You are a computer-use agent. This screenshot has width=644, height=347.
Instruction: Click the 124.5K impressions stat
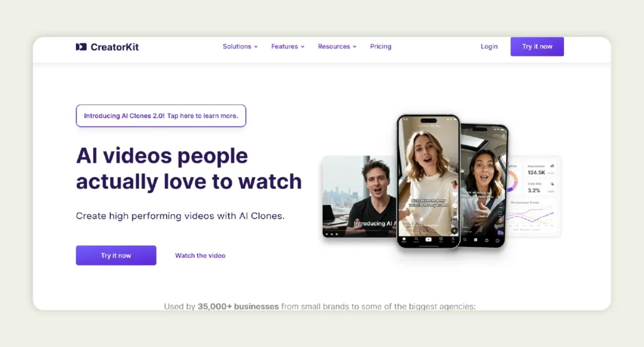coord(536,172)
